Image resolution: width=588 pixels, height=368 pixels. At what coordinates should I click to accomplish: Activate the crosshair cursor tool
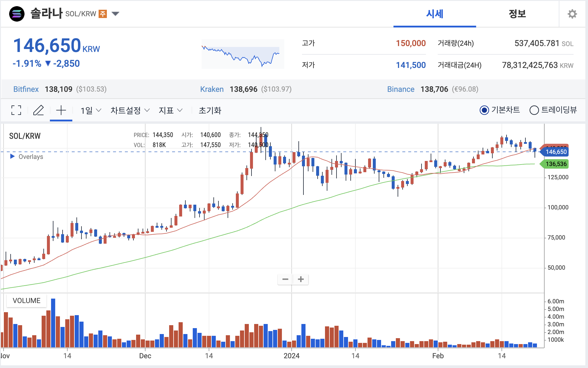(61, 110)
